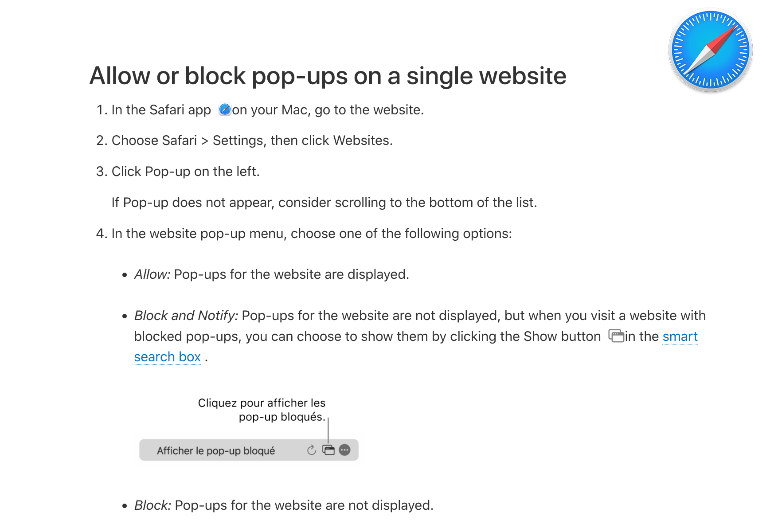The image size is (782, 532).
Task: Click the small Safari icon in step 1
Action: pyautogui.click(x=225, y=110)
